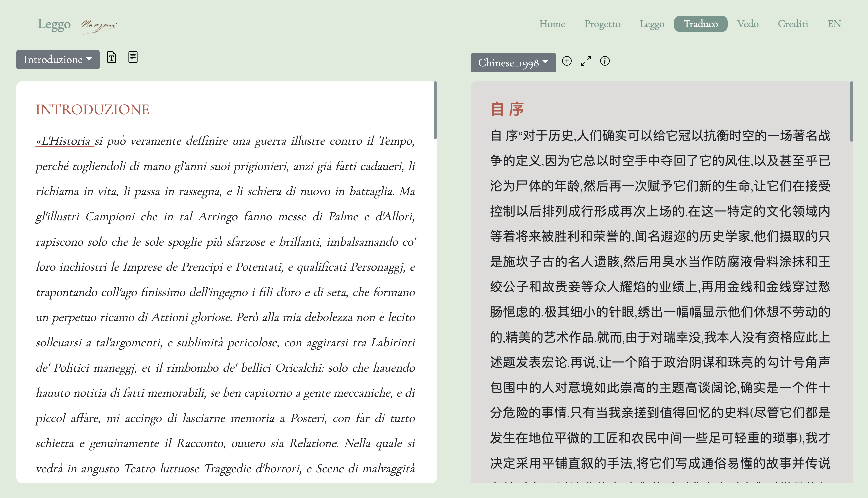Viewport: 868px width, 498px height.
Task: Open the Home page
Action: click(x=552, y=24)
